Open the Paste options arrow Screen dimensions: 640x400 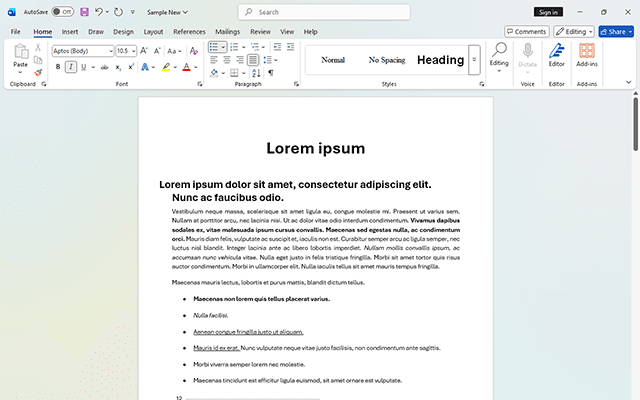pos(20,73)
